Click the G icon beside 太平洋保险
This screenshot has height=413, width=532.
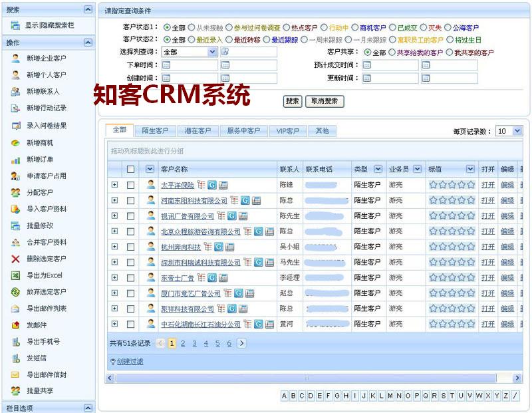pos(212,185)
